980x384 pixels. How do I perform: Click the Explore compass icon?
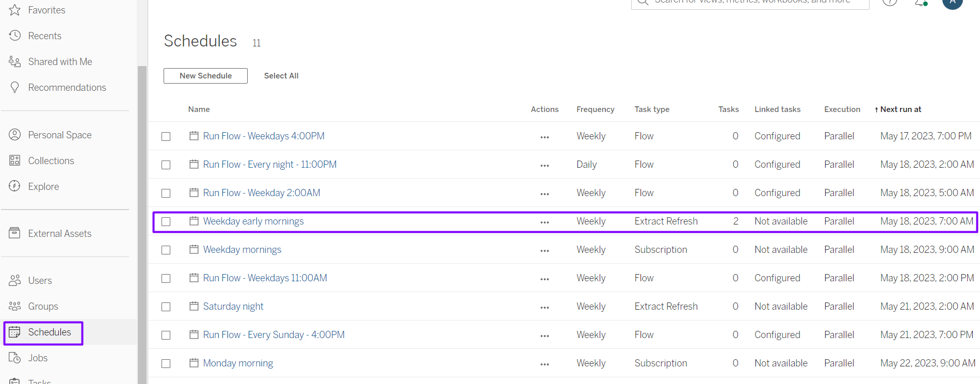coord(15,186)
